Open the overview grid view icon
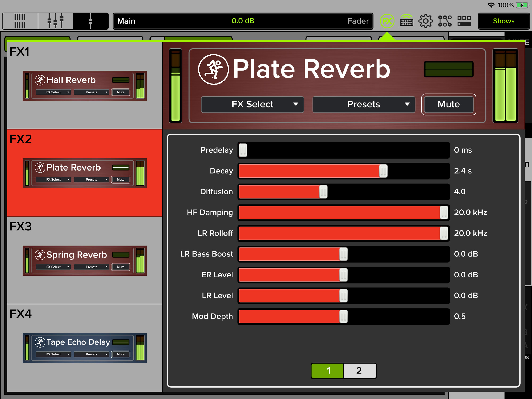 (x=20, y=21)
